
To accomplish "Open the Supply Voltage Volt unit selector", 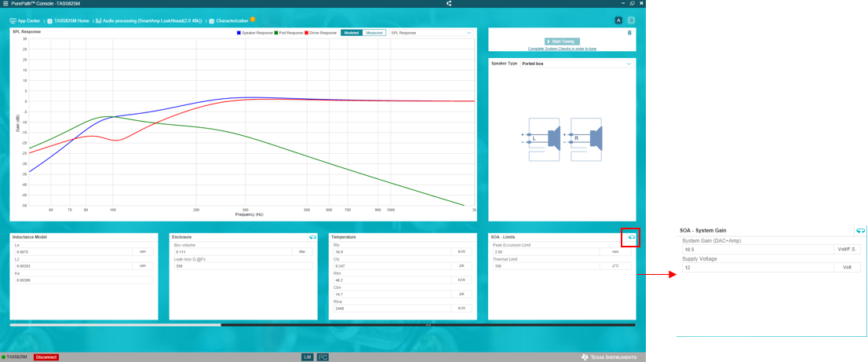I will pos(846,267).
